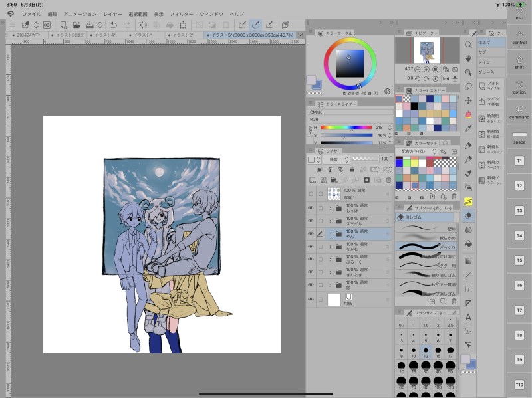Pick the Eyedropper tool
The width and height of the screenshot is (532, 398).
(468, 128)
